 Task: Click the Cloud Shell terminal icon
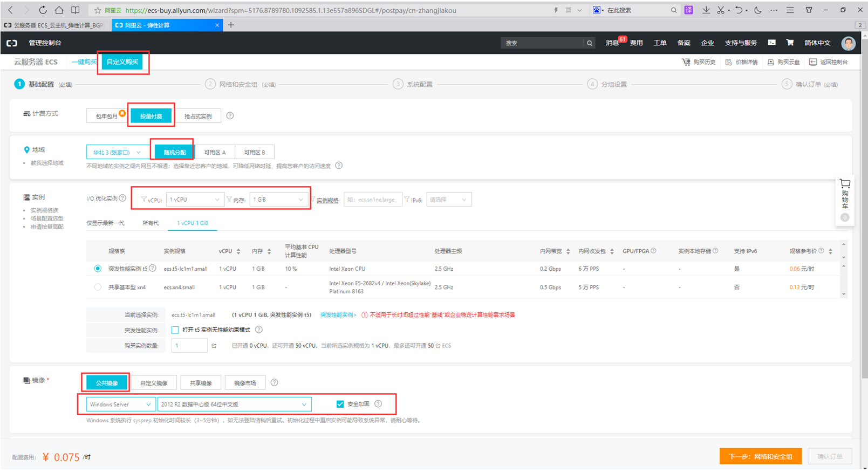point(772,43)
